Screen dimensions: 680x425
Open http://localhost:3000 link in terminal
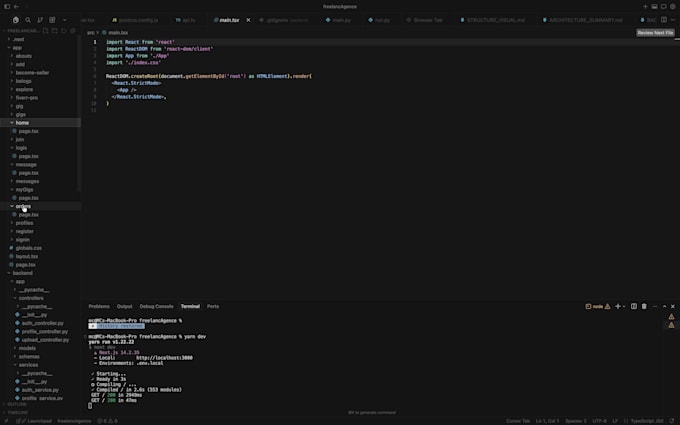coord(164,358)
